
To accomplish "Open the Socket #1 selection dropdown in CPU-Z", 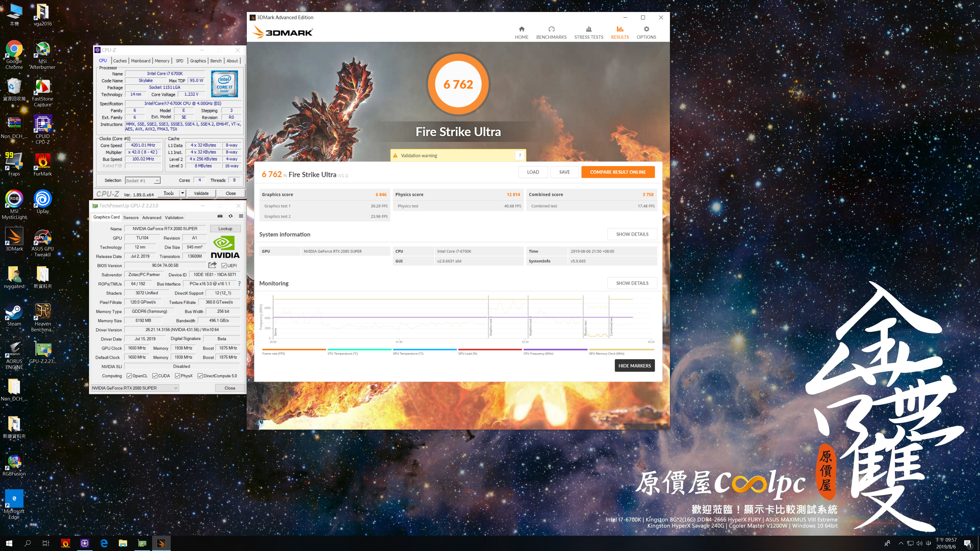I will coord(143,181).
